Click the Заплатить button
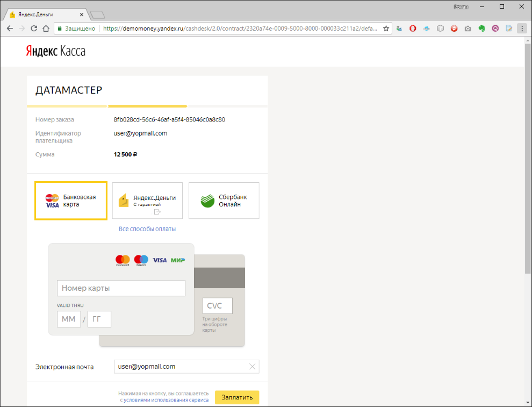This screenshot has height=407, width=532. click(x=237, y=397)
